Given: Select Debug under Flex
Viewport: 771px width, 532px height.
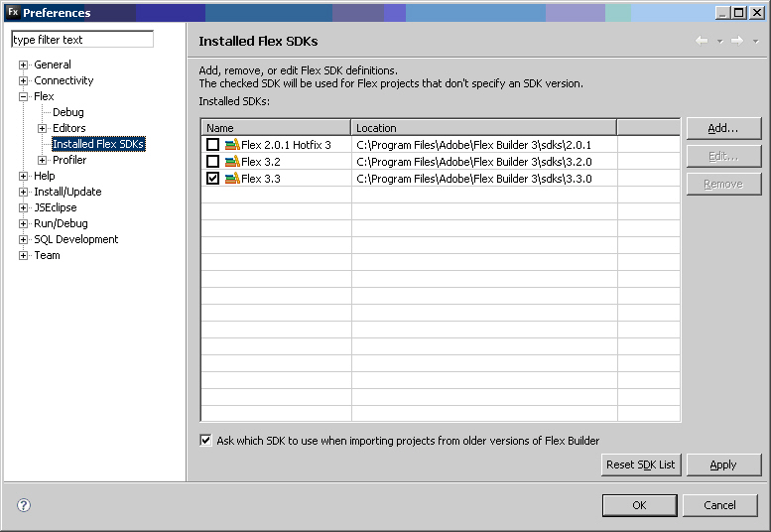Looking at the screenshot, I should point(68,112).
